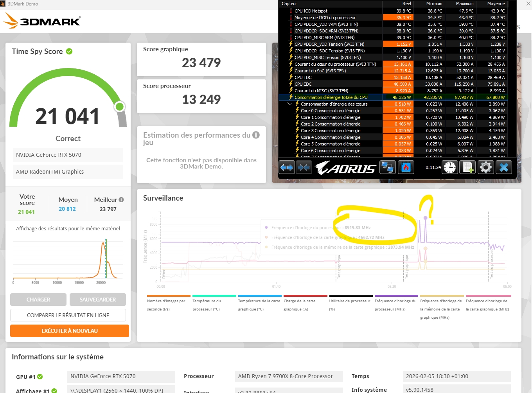Click the collapse columns inward-arrows icon

click(x=304, y=168)
